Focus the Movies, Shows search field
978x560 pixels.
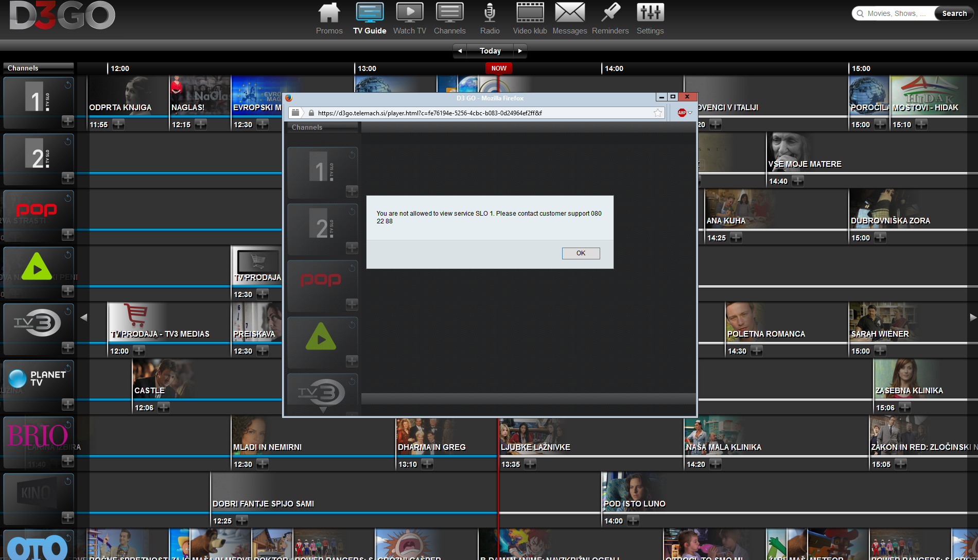[896, 13]
